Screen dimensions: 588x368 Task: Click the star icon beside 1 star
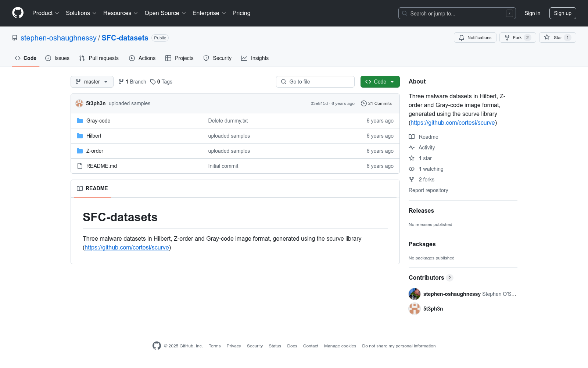point(412,158)
